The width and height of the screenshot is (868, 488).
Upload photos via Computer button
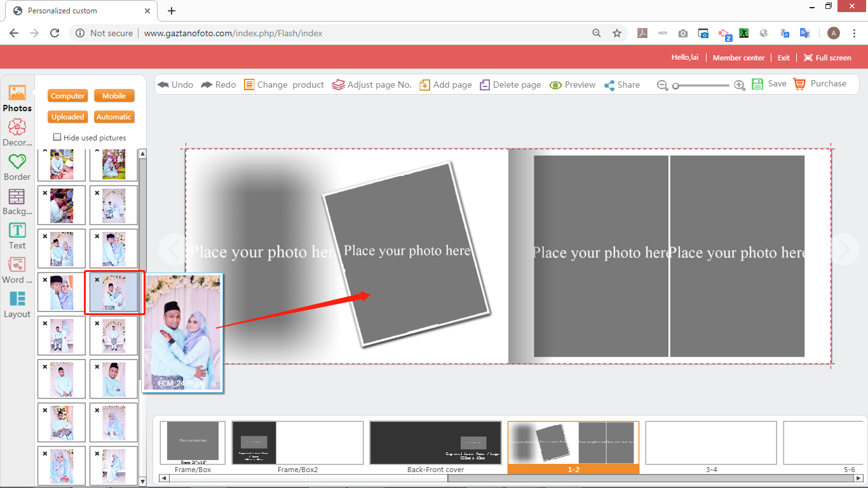pos(68,96)
